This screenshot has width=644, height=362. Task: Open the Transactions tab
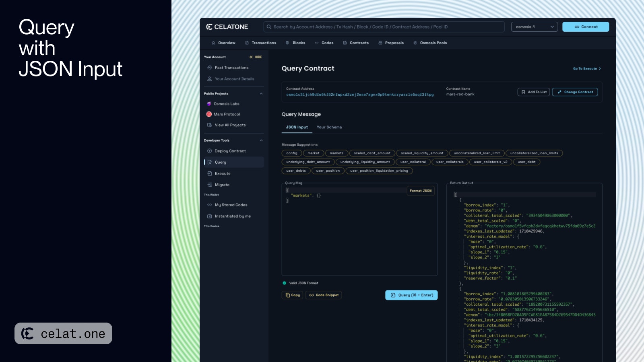pyautogui.click(x=261, y=43)
